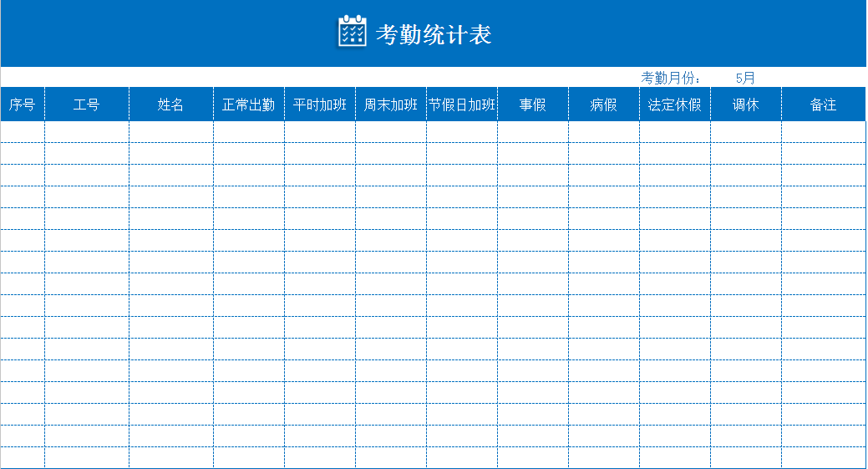The height and width of the screenshot is (469, 868).
Task: Select the first empty cell under 姓名
Action: [171, 132]
